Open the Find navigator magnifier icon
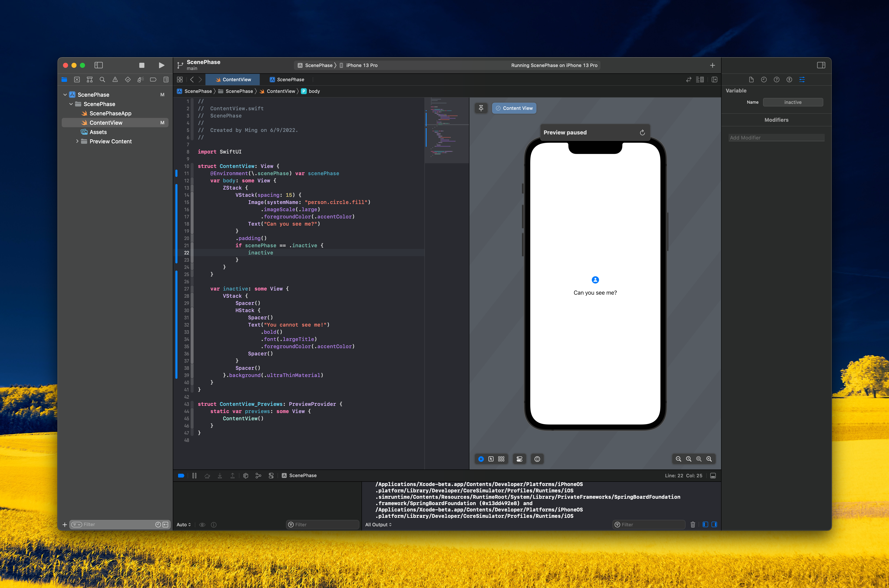Viewport: 889px width, 588px height. click(102, 80)
